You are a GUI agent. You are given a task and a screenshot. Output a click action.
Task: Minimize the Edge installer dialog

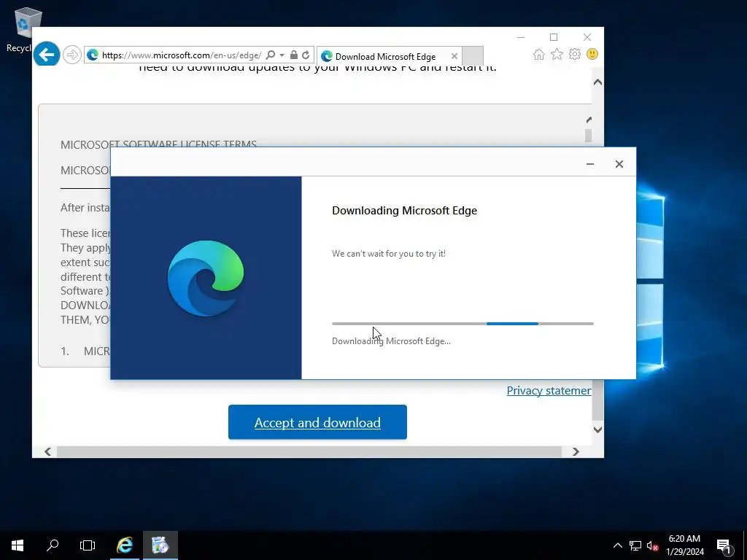590,164
